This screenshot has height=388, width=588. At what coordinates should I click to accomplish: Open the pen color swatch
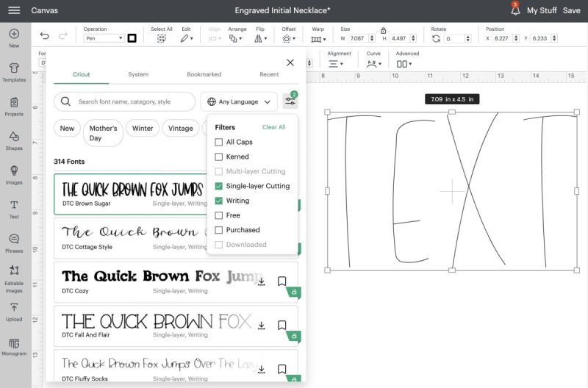click(132, 38)
